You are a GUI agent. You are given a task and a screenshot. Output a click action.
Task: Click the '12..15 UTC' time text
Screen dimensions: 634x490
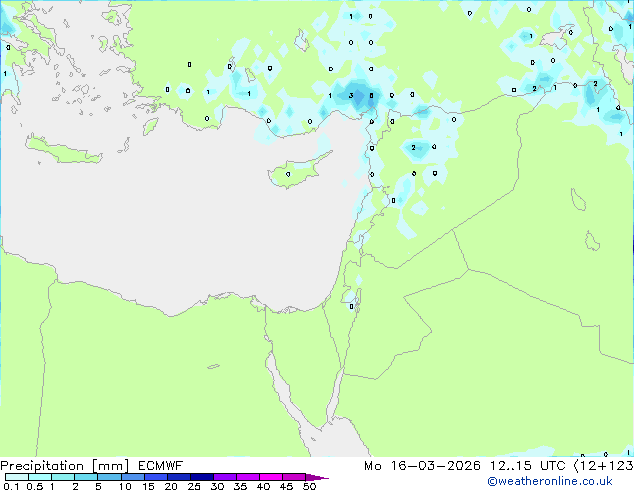[527, 466]
